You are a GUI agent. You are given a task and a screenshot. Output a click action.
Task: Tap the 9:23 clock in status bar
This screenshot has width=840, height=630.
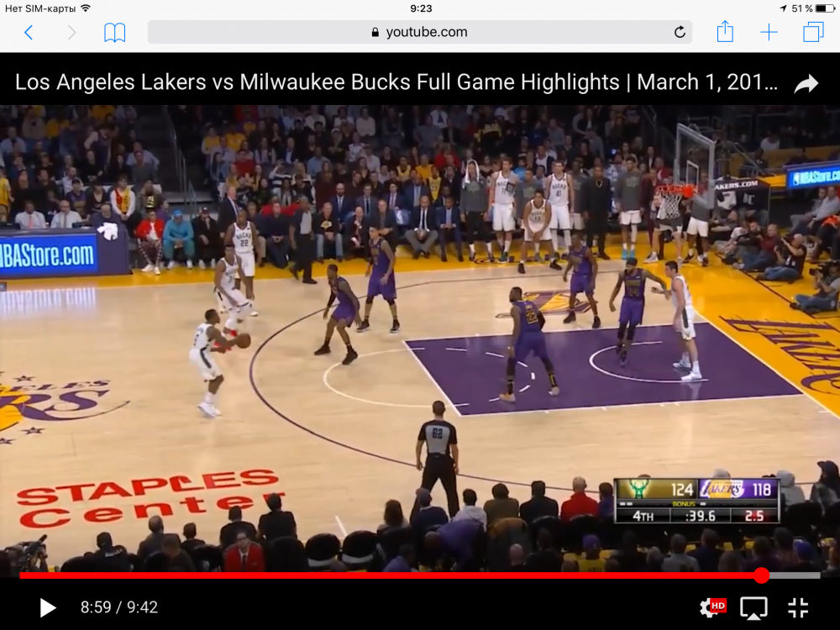tap(421, 8)
